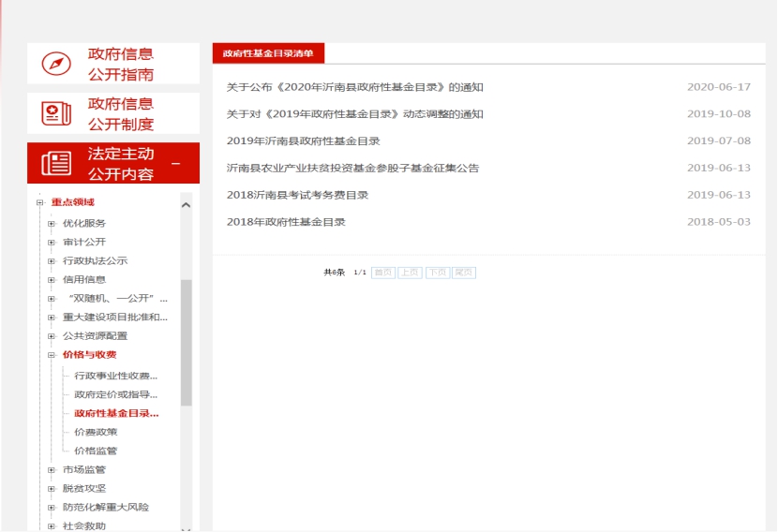
Task: Open 关于对《2019年政府性基金目录》动态调整的通知 link
Action: [354, 114]
